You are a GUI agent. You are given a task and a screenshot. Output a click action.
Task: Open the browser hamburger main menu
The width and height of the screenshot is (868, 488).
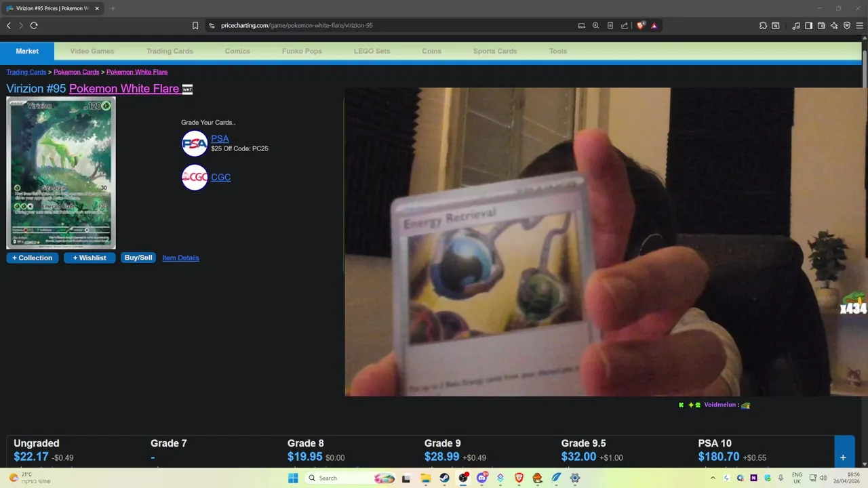point(860,26)
